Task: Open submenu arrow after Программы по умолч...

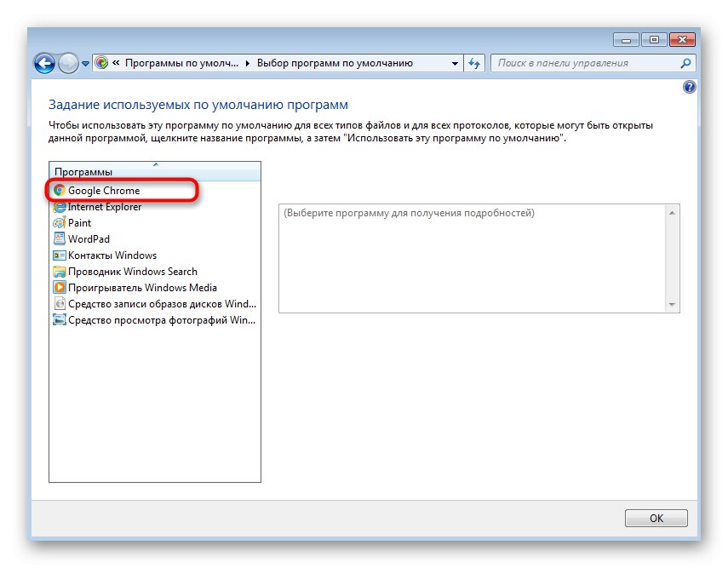Action: pyautogui.click(x=248, y=63)
